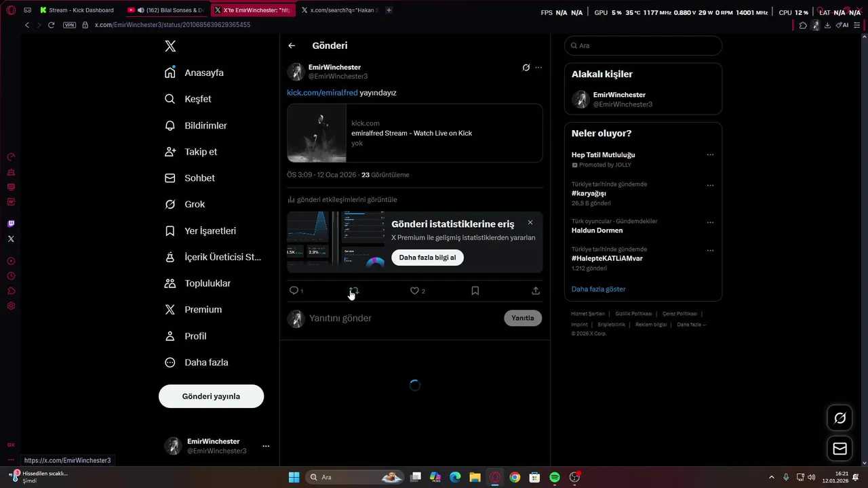
Task: Open Daha fazla menu
Action: coord(197,362)
